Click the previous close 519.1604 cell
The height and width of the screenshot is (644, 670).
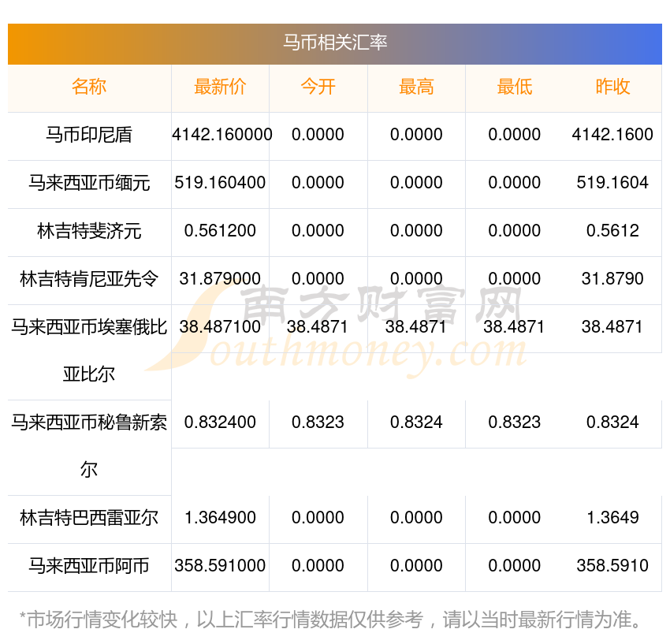point(612,183)
